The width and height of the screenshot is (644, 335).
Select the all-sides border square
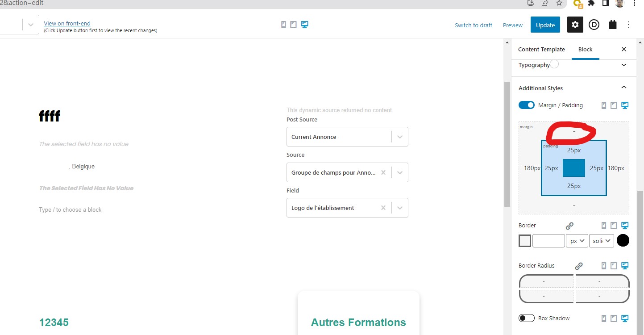click(x=525, y=241)
